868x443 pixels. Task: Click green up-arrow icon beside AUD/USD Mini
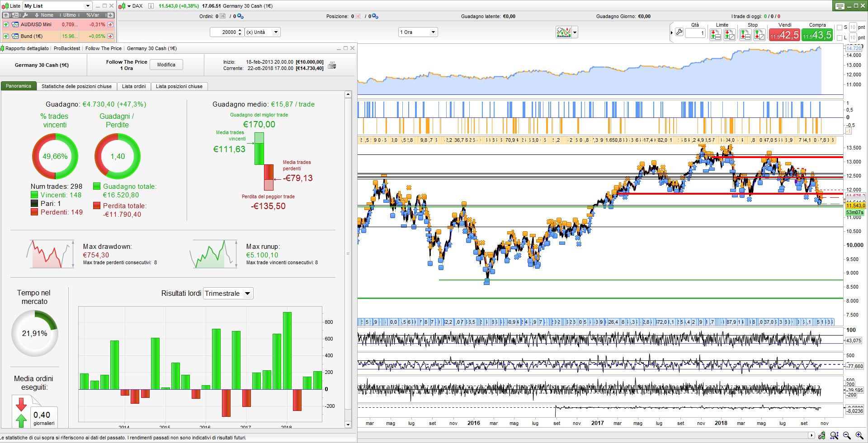6,24
